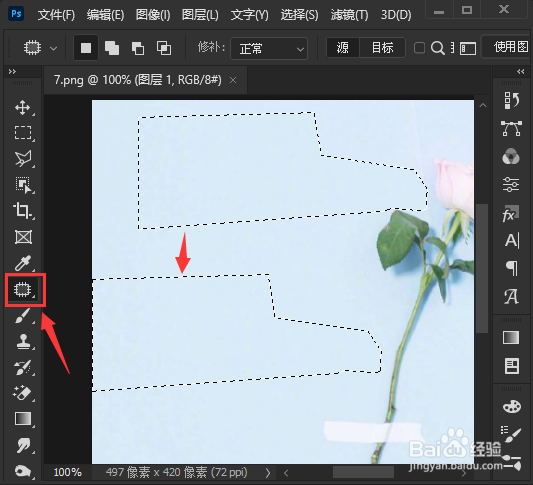The width and height of the screenshot is (533, 485).
Task: Open the 3D(D) menu
Action: click(396, 15)
